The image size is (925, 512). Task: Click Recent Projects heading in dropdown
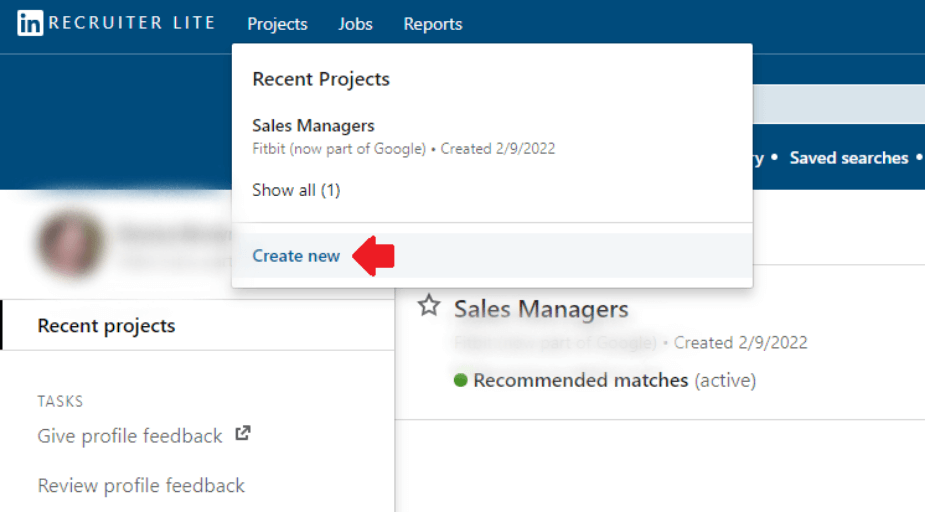(x=321, y=79)
